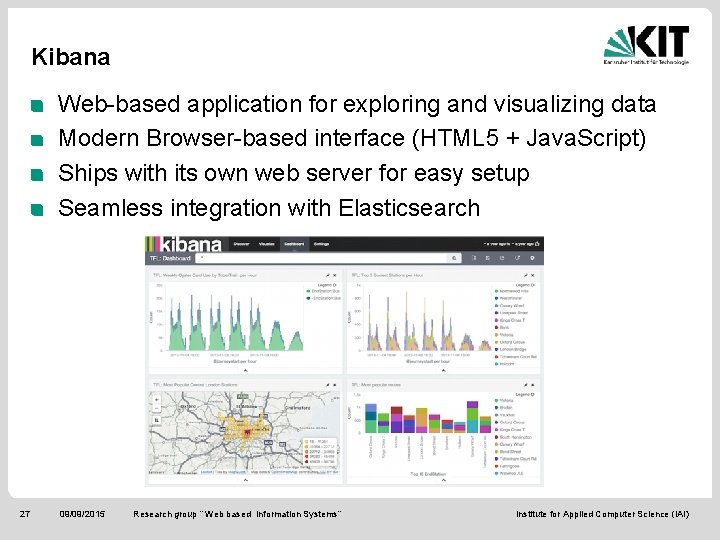Click the Kibana slide title

71,57
